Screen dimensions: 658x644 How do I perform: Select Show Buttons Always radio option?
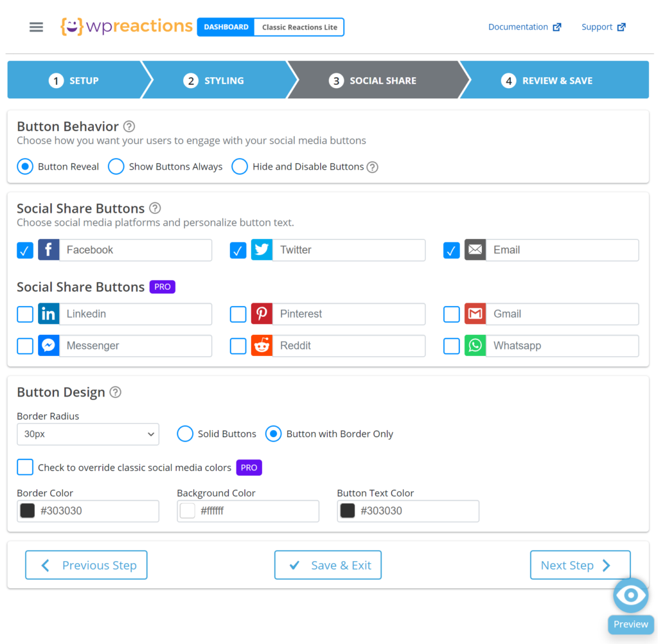point(116,166)
